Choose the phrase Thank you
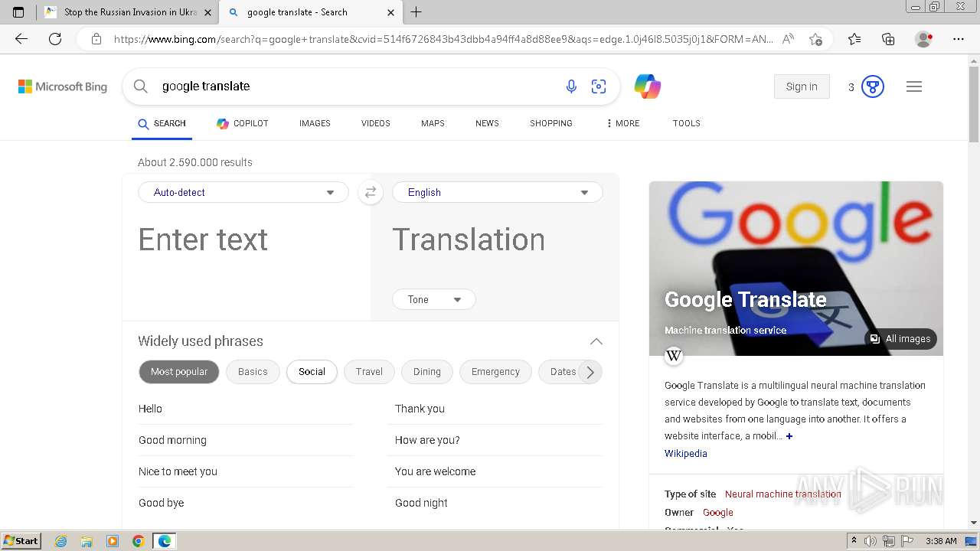The width and height of the screenshot is (980, 551). [420, 409]
